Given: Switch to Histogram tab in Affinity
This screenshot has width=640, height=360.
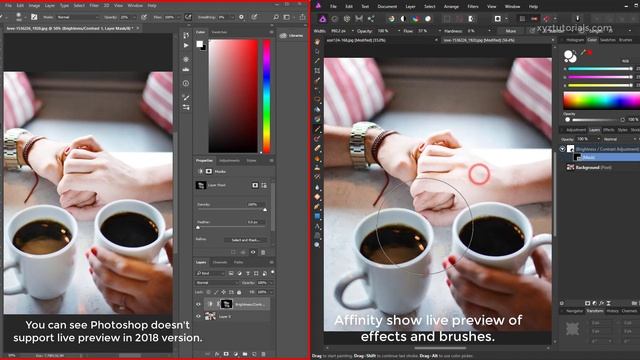Looking at the screenshot, I should pyautogui.click(x=575, y=40).
